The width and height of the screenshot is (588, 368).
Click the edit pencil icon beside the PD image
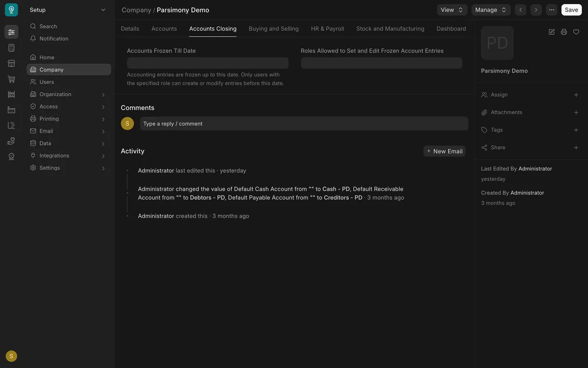(x=552, y=32)
